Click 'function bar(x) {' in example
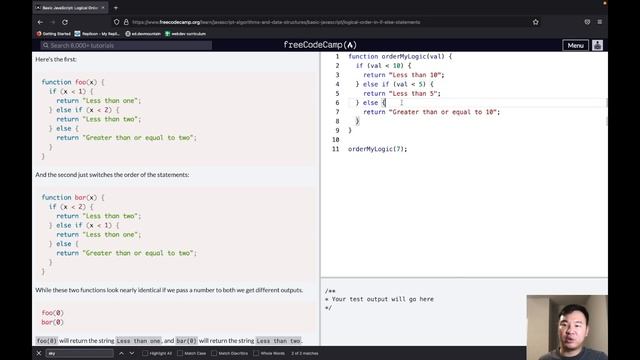The height and width of the screenshot is (360, 640). 73,198
